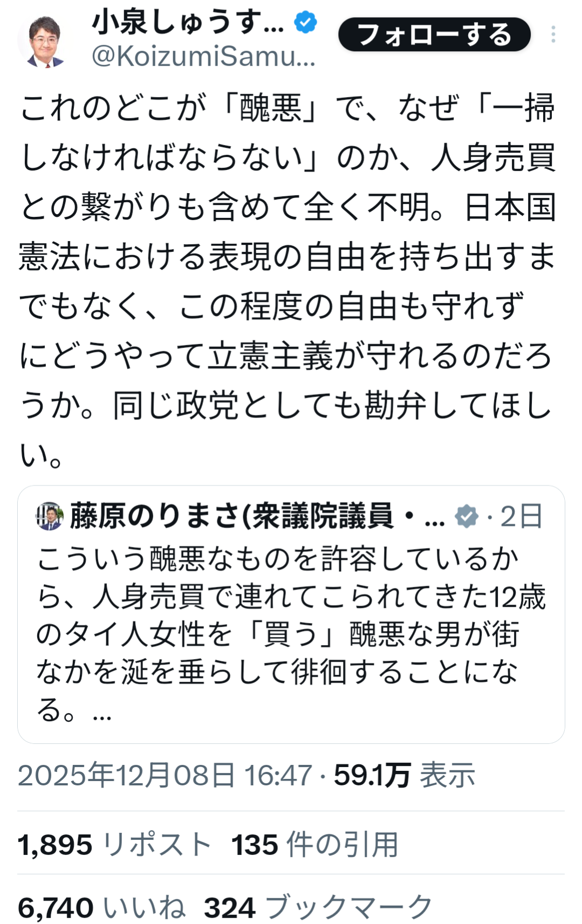
Task: Open the three-dot more options menu
Action: coord(553,35)
